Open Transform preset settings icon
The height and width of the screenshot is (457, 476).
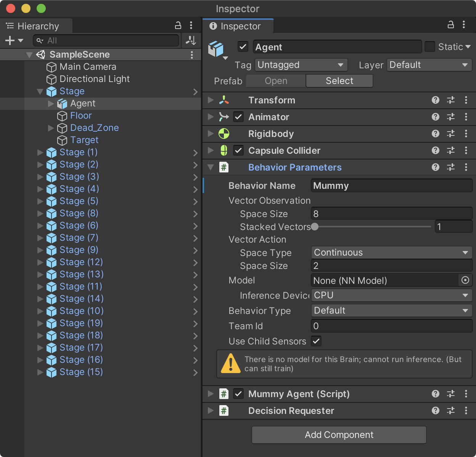(x=451, y=100)
